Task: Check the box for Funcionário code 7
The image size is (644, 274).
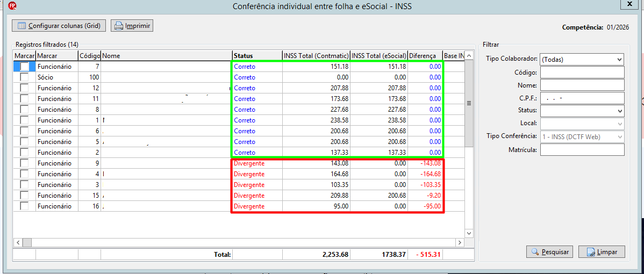Action: [25, 66]
